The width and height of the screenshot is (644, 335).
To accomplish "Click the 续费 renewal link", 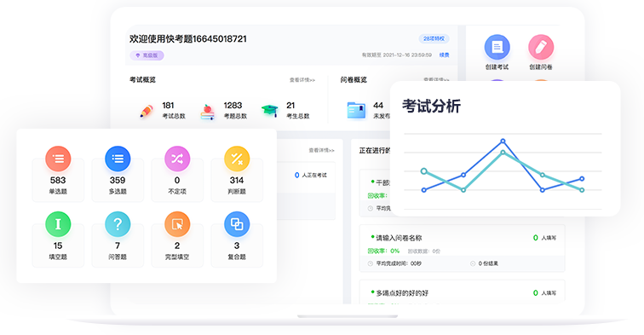I will 445,55.
